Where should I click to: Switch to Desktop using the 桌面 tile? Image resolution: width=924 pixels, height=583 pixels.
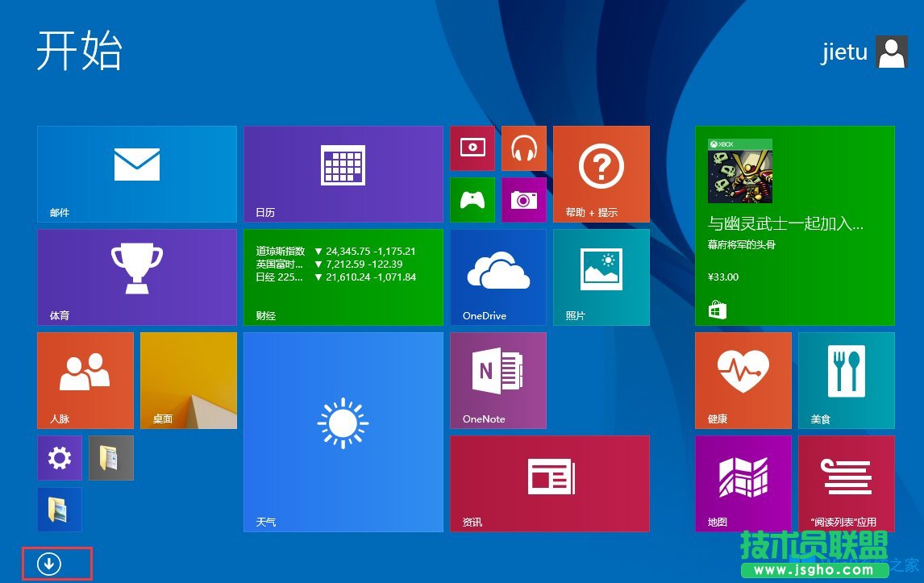188,380
